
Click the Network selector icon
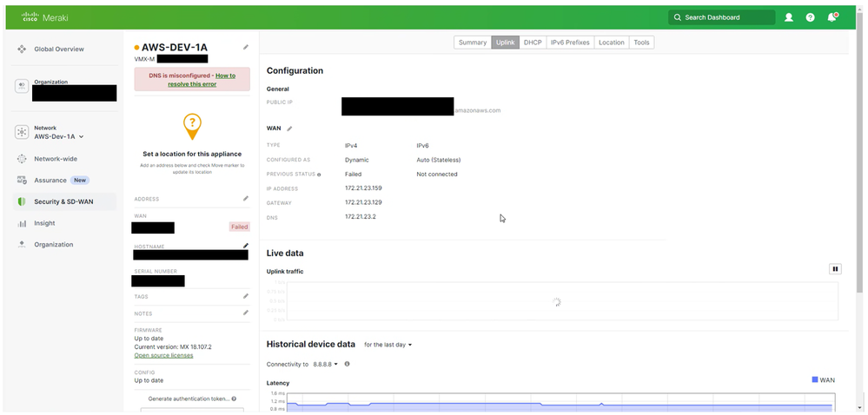(22, 132)
